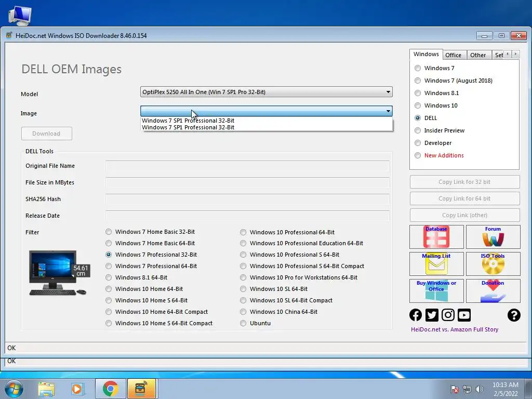Filter by Windows 8.1 64-Bit

[x=137, y=277]
